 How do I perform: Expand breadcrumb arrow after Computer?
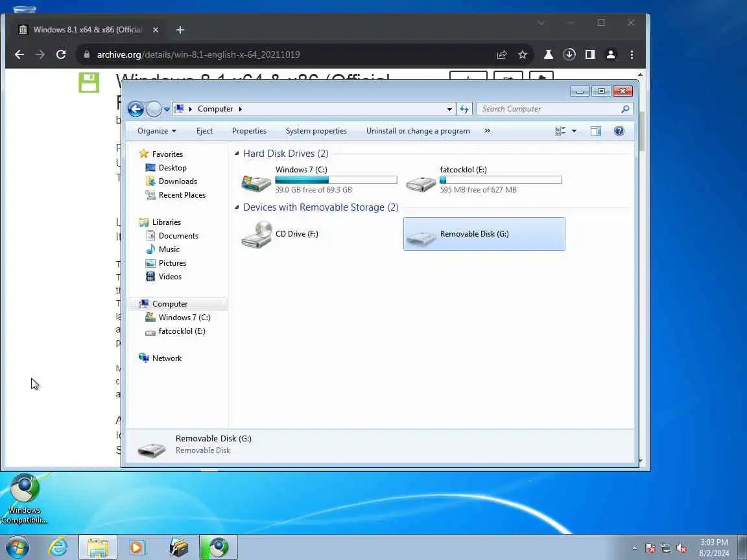(240, 109)
